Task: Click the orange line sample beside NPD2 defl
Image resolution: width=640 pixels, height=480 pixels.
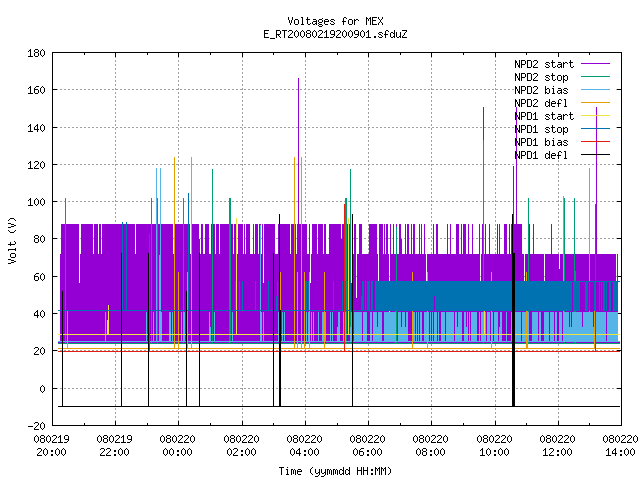Action: point(595,102)
